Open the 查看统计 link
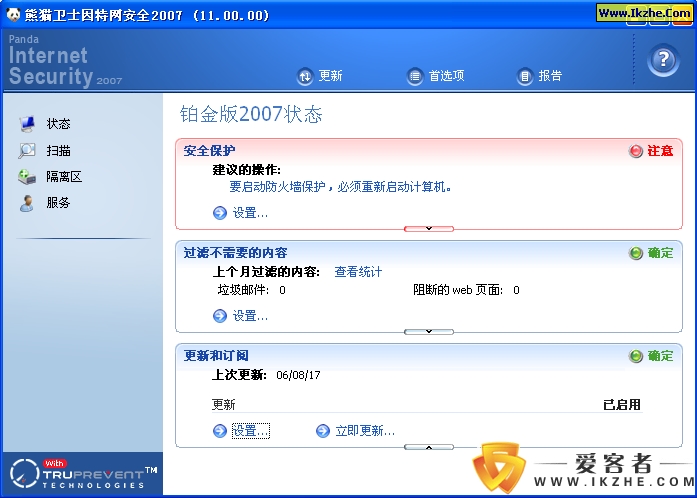The image size is (697, 498). pos(358,272)
